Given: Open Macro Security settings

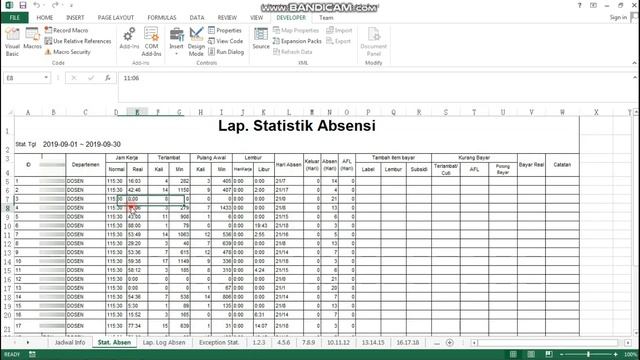Looking at the screenshot, I should click(67, 52).
